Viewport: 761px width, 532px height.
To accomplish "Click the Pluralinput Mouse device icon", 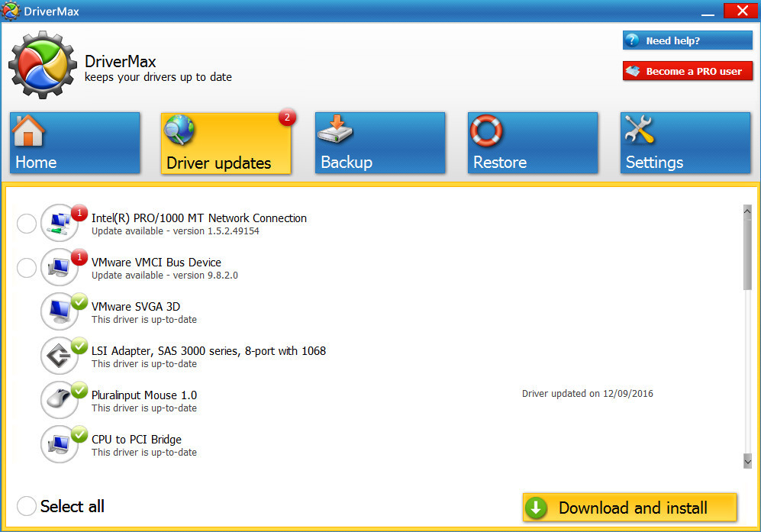I will coord(59,400).
